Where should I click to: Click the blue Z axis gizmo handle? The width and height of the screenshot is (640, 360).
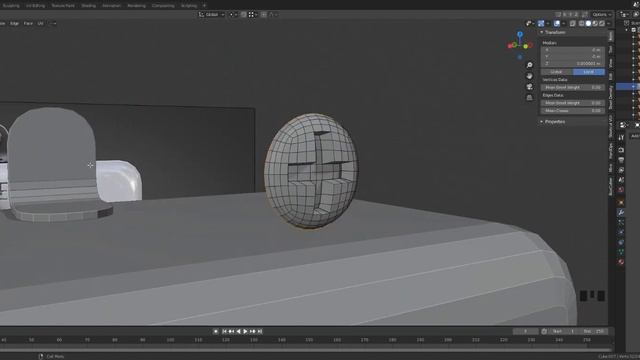coord(520,34)
